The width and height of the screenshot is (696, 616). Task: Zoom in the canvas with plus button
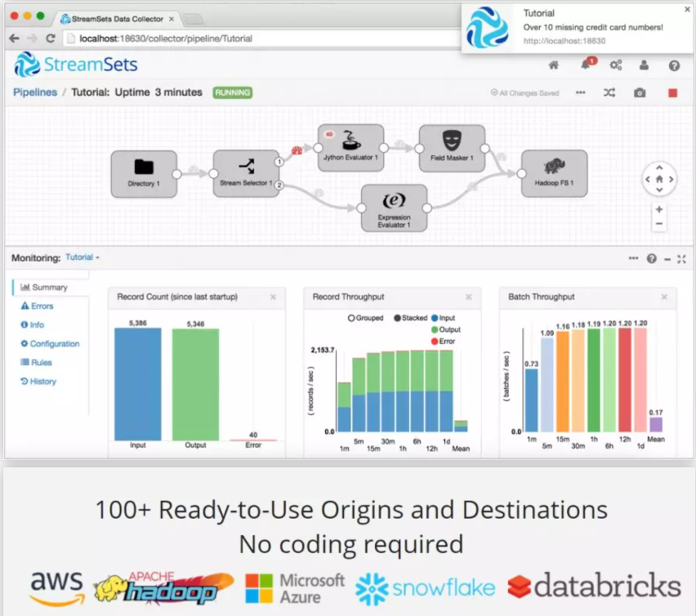pos(659,209)
